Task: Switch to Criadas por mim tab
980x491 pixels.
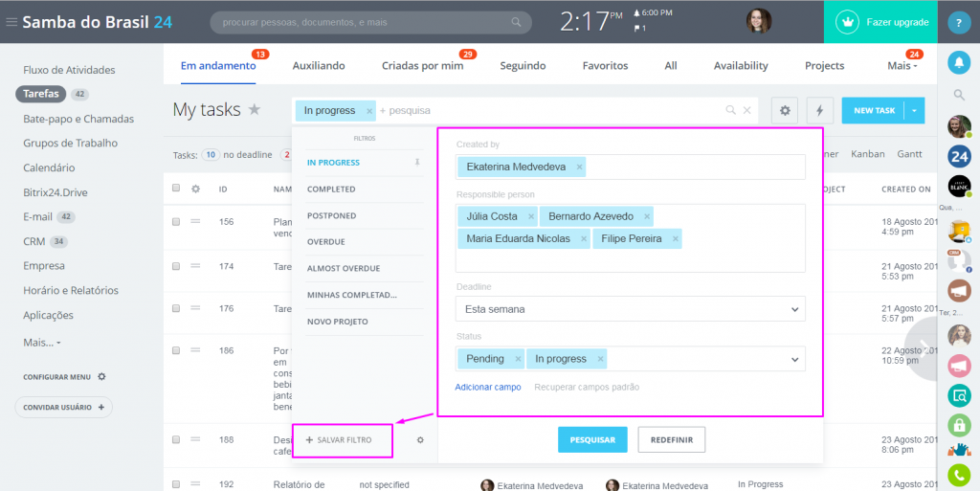Action: coord(422,66)
